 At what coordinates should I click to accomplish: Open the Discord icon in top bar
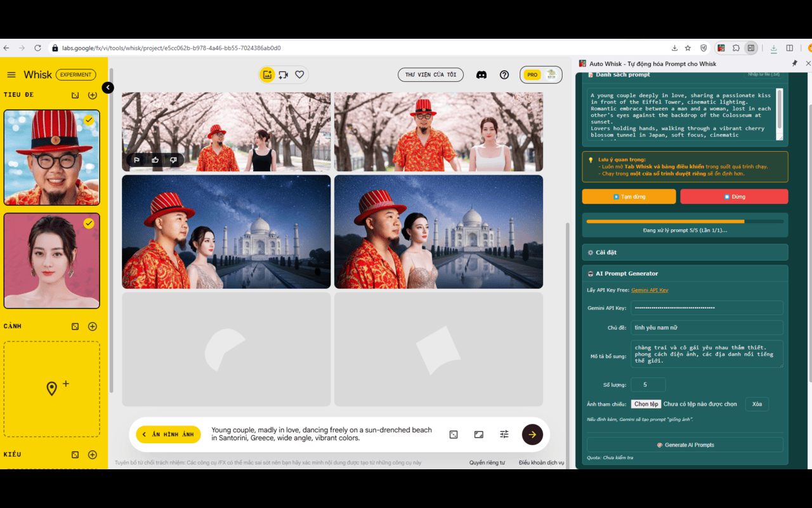481,74
